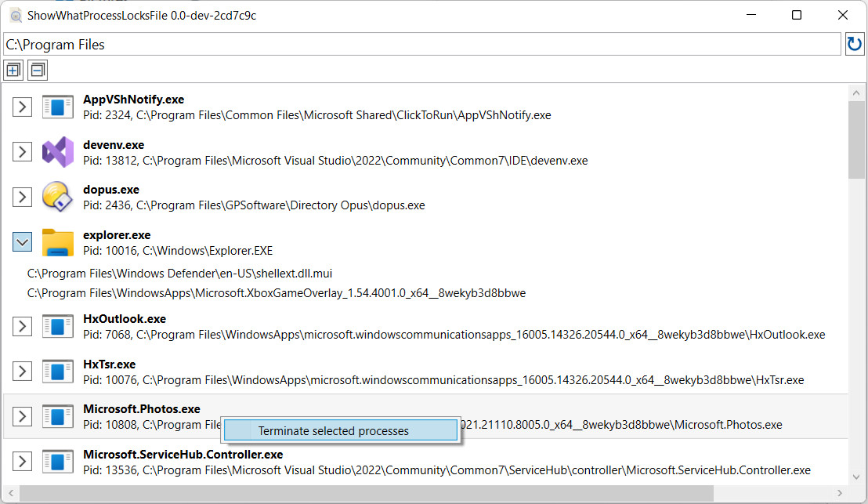Viewport: 868px width, 504px height.
Task: Click the app icon in the title bar
Action: [x=16, y=16]
